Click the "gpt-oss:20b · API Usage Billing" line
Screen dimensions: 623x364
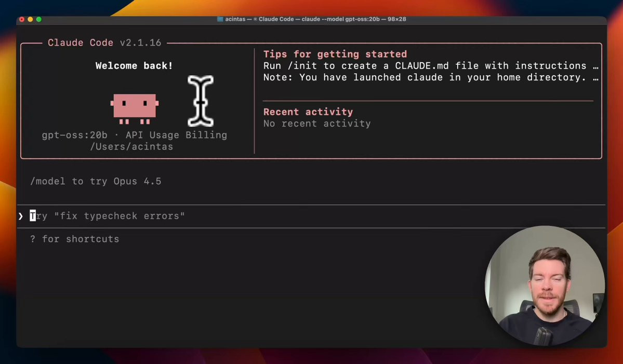[x=134, y=135]
